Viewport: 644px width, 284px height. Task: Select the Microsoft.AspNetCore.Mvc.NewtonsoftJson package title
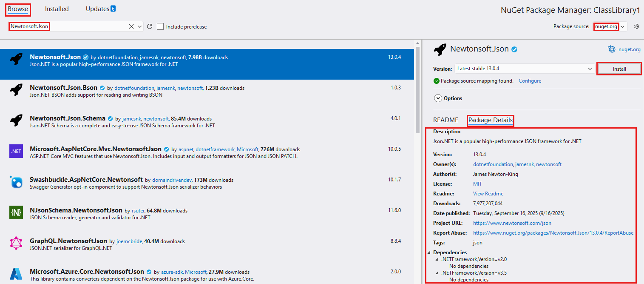96,149
